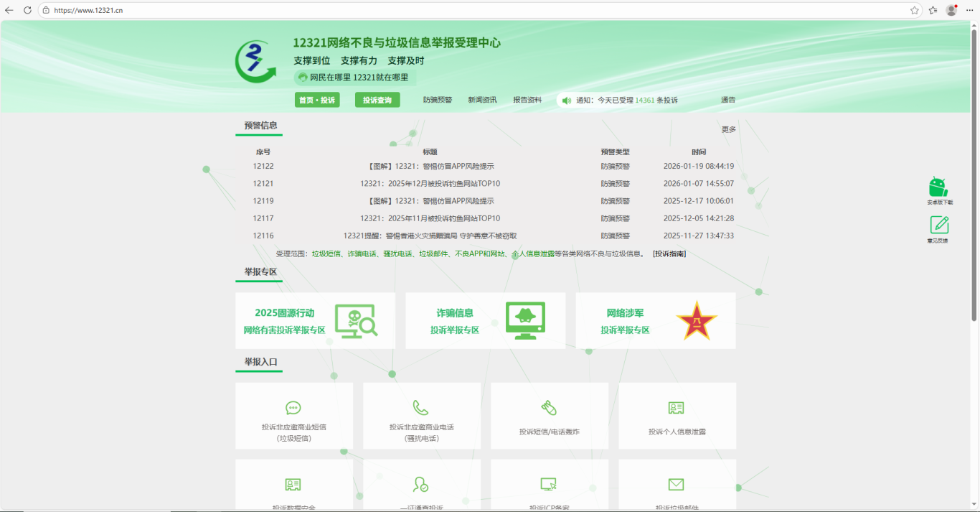Open the feedback pencil icon (意见反馈)
Image resolution: width=980 pixels, height=512 pixels.
pos(939,225)
